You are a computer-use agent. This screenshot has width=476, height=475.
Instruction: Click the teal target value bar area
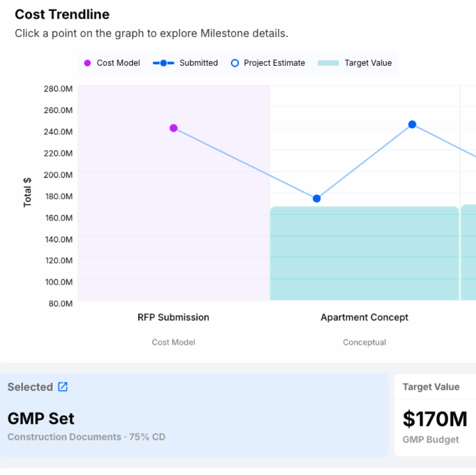(364, 254)
